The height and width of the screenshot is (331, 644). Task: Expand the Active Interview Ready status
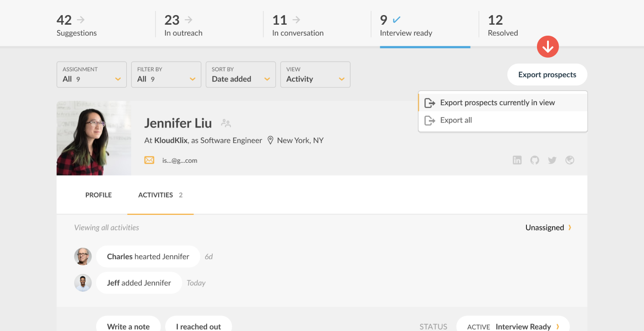point(513,326)
